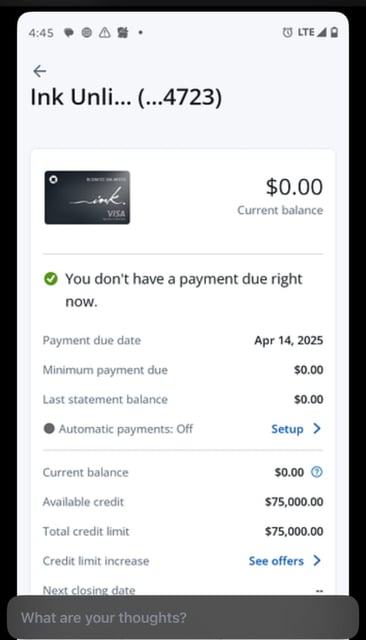The height and width of the screenshot is (640, 366).
Task: Open See offers for credit limit increase
Action: click(276, 561)
